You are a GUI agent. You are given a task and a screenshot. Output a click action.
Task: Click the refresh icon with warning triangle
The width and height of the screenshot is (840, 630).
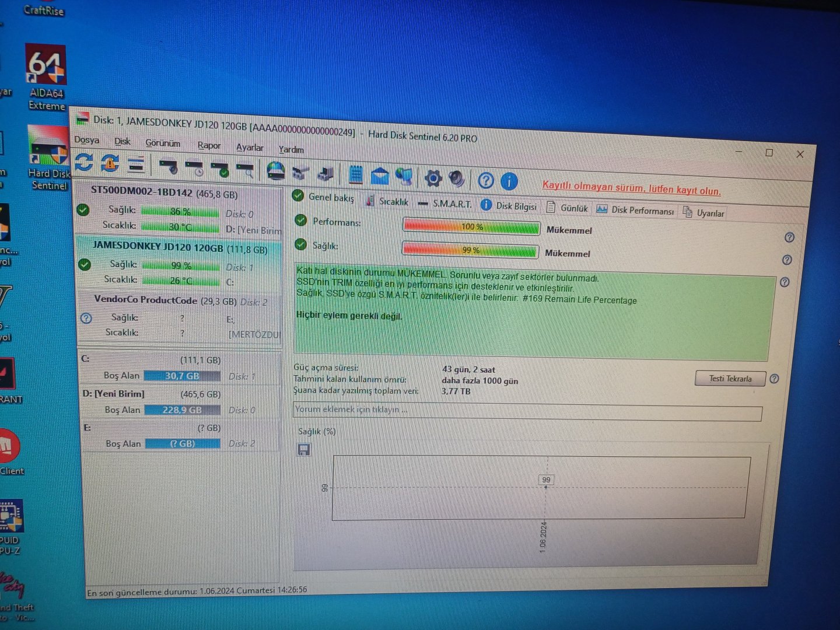[110, 163]
